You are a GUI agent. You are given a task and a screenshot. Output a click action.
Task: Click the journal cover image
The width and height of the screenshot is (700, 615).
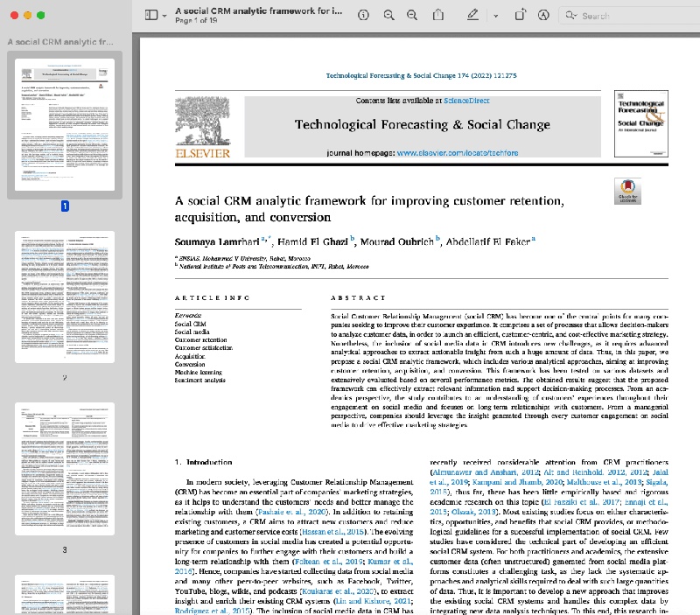[641, 123]
